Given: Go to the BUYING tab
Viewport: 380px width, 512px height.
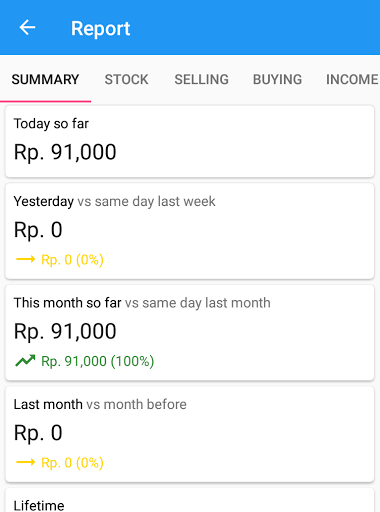Looking at the screenshot, I should click(x=277, y=79).
